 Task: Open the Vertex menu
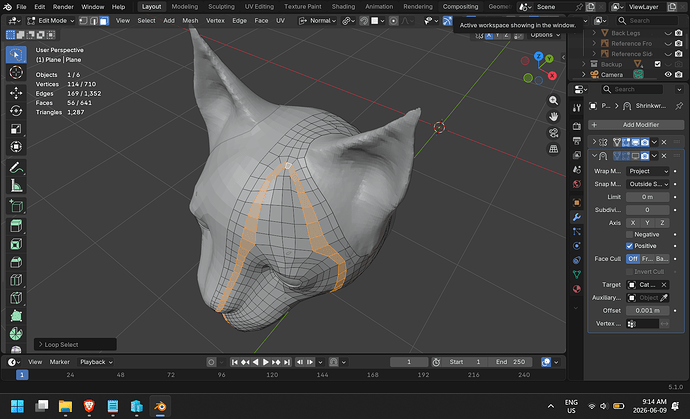215,21
